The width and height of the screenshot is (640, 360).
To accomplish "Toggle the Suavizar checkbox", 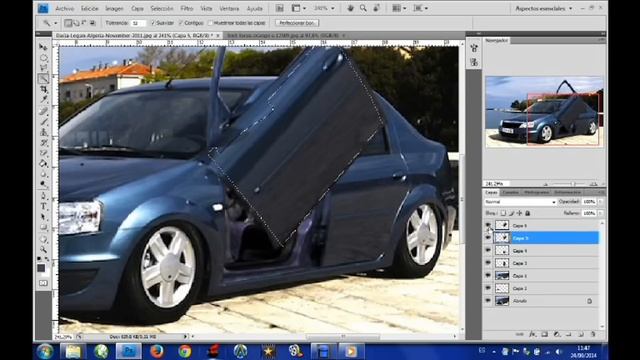I will (x=153, y=23).
